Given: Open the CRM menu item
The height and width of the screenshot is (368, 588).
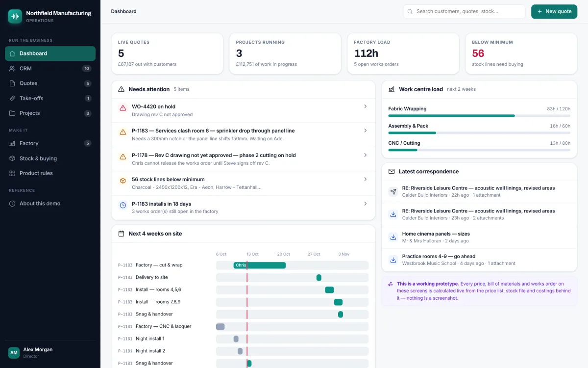Looking at the screenshot, I should pos(50,69).
